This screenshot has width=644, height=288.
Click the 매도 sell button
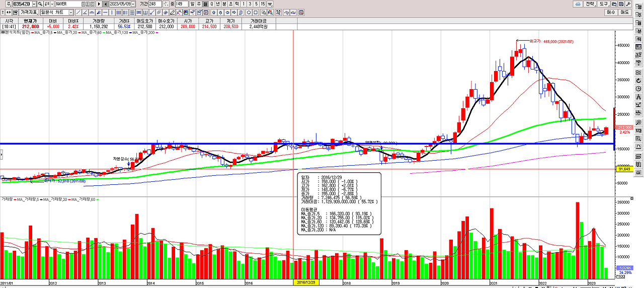click(625, 12)
